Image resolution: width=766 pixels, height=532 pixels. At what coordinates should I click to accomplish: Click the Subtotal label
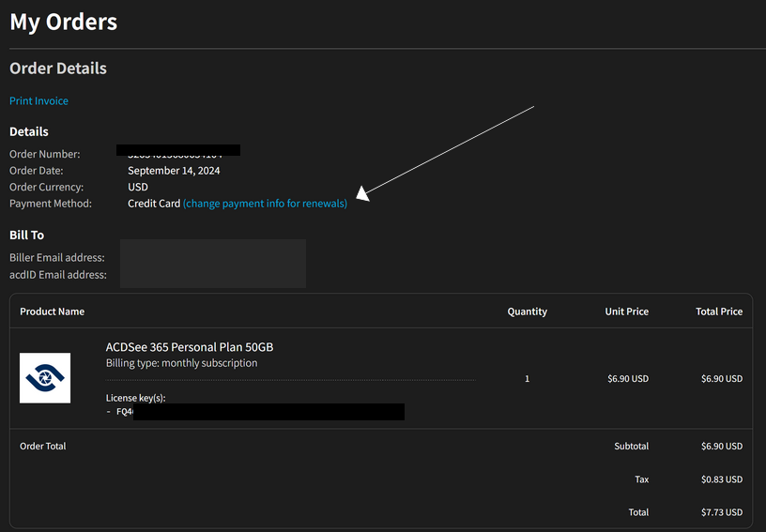[x=632, y=446]
